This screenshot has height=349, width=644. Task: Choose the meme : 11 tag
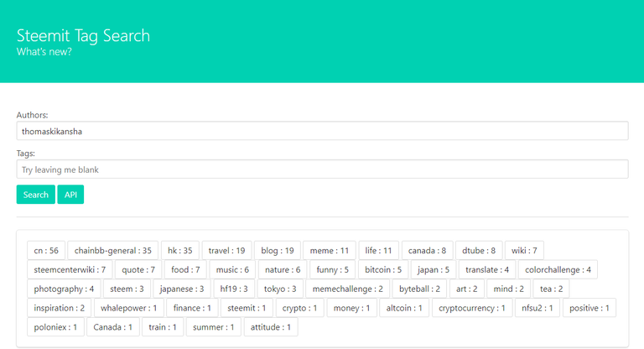point(330,250)
